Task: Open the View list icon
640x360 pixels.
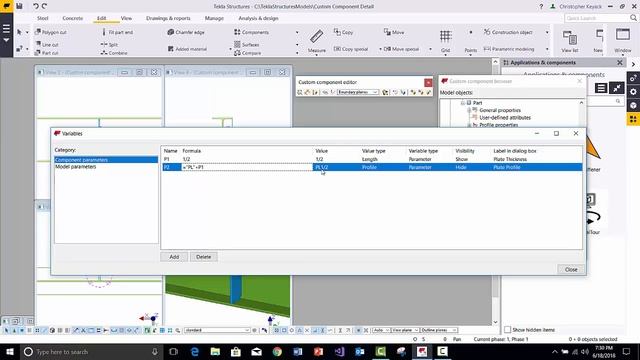Action: point(569,41)
